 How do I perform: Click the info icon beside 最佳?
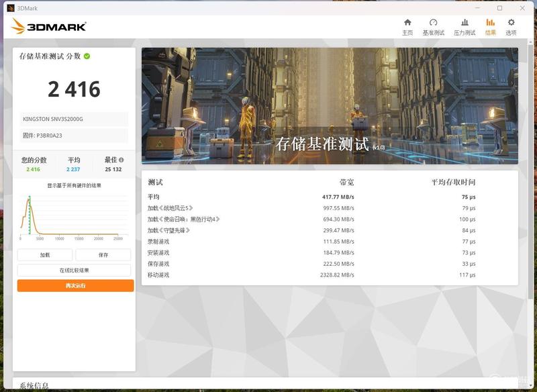coord(121,160)
